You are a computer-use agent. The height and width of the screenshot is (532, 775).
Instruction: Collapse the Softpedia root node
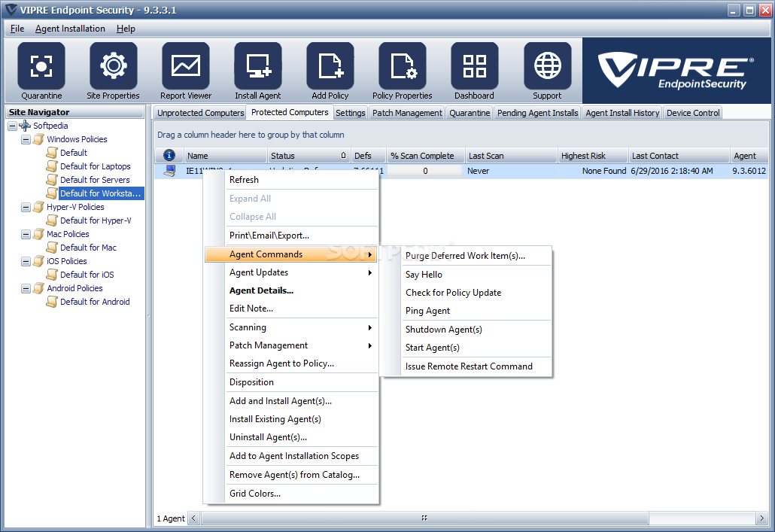coord(12,126)
